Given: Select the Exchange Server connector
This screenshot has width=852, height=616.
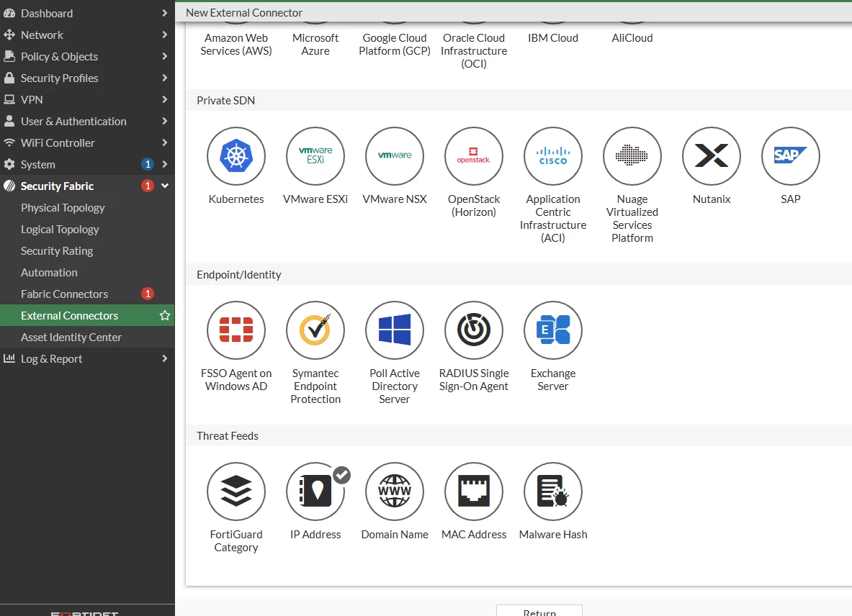Looking at the screenshot, I should click(553, 330).
